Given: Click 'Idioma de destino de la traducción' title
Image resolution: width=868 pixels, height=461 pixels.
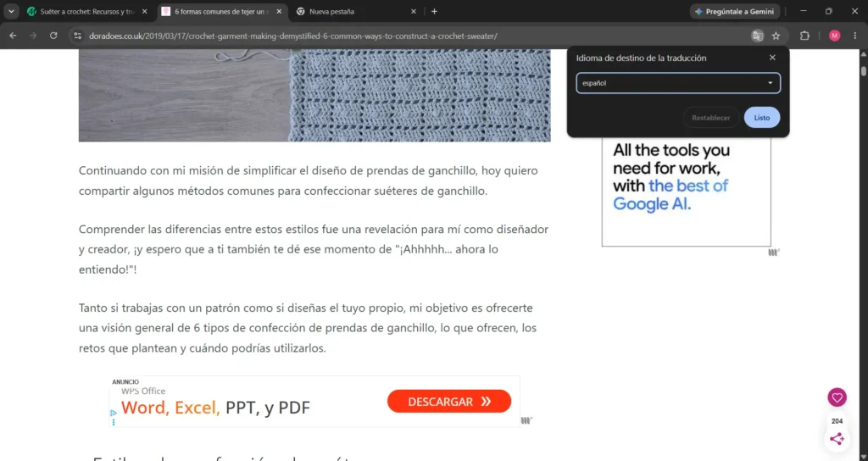Looking at the screenshot, I should click(641, 58).
